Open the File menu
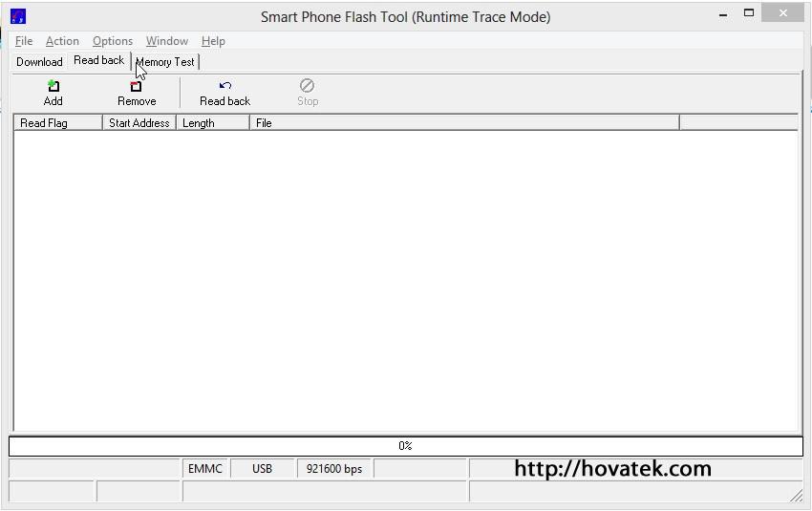The height and width of the screenshot is (511, 812). [x=24, y=41]
